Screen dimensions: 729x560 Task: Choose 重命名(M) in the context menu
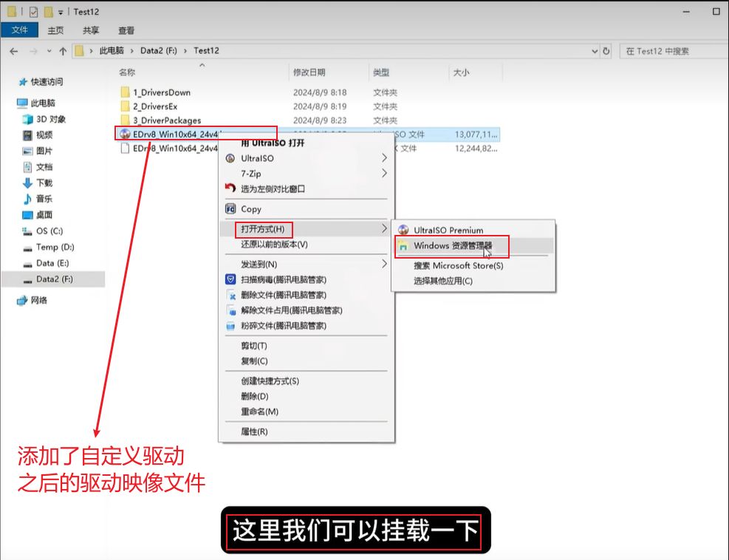coord(259,412)
